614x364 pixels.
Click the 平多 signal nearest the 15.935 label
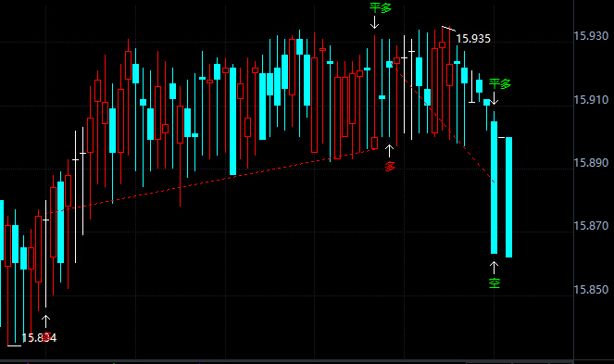(x=381, y=7)
